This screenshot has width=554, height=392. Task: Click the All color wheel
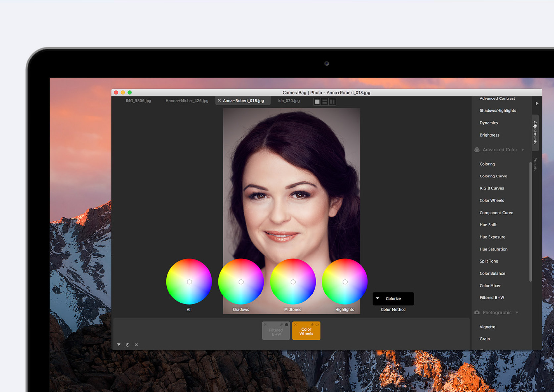[x=189, y=282]
